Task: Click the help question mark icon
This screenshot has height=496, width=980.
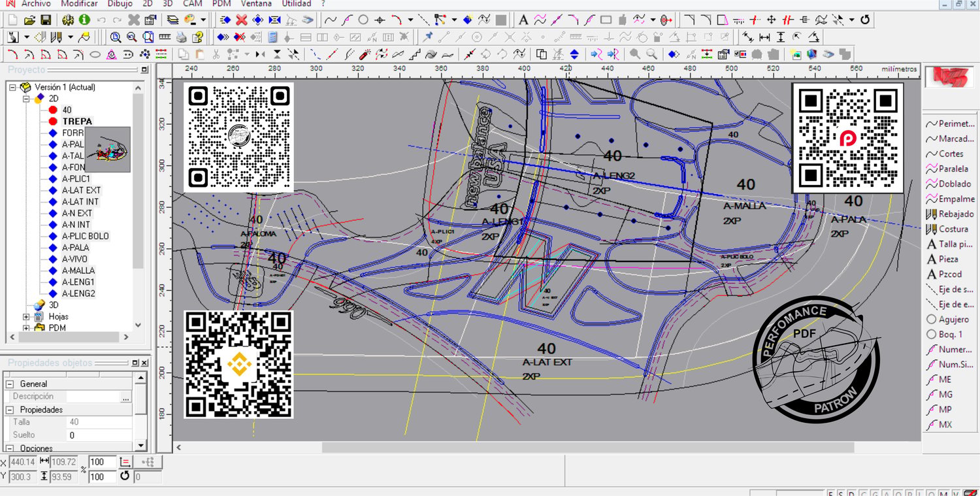Action: (x=198, y=37)
